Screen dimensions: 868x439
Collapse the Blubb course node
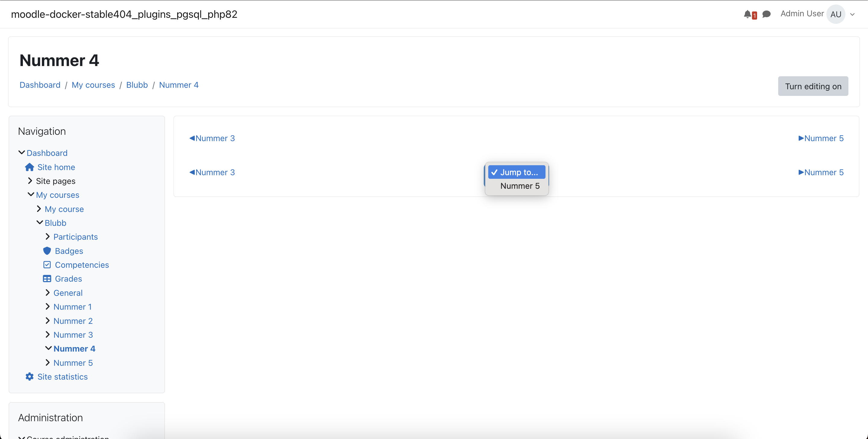coord(39,223)
